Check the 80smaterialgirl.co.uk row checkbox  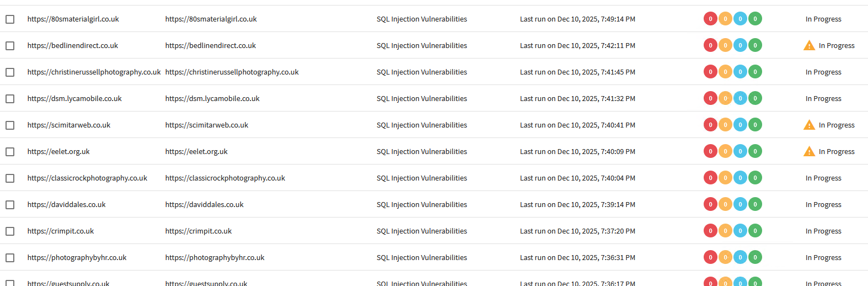(10, 19)
